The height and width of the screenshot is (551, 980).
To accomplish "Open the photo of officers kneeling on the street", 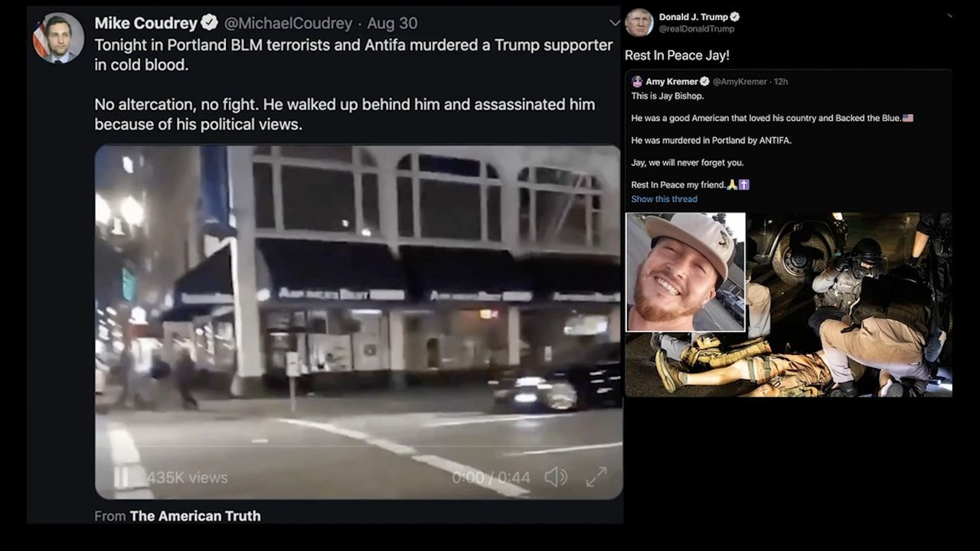I will pyautogui.click(x=848, y=305).
